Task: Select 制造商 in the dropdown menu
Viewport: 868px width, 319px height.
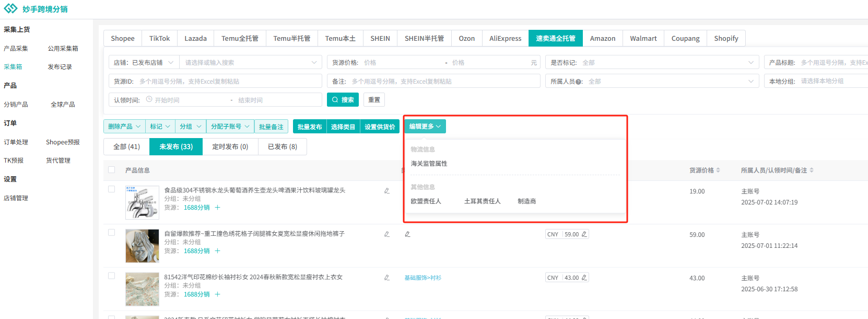Action: [526, 201]
